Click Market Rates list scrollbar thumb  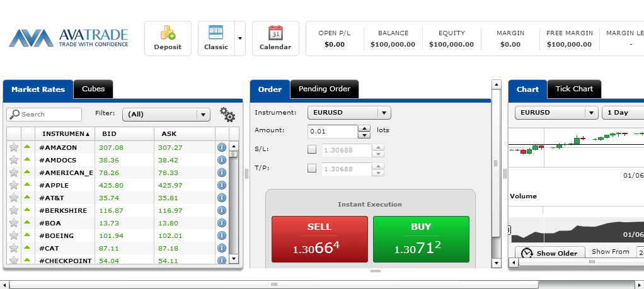[x=233, y=154]
